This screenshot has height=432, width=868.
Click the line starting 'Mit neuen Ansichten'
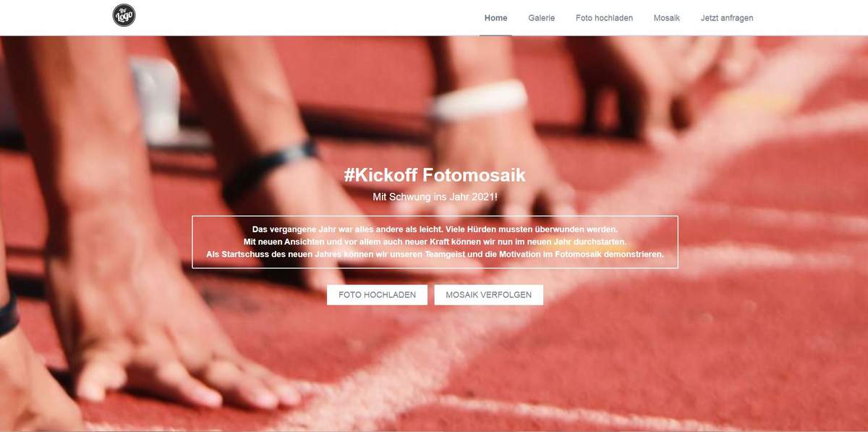(435, 242)
